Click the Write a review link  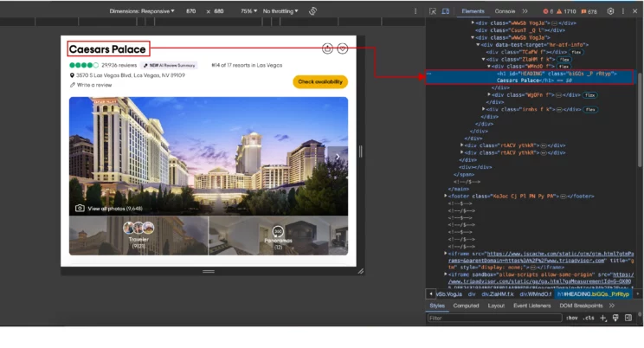(91, 85)
